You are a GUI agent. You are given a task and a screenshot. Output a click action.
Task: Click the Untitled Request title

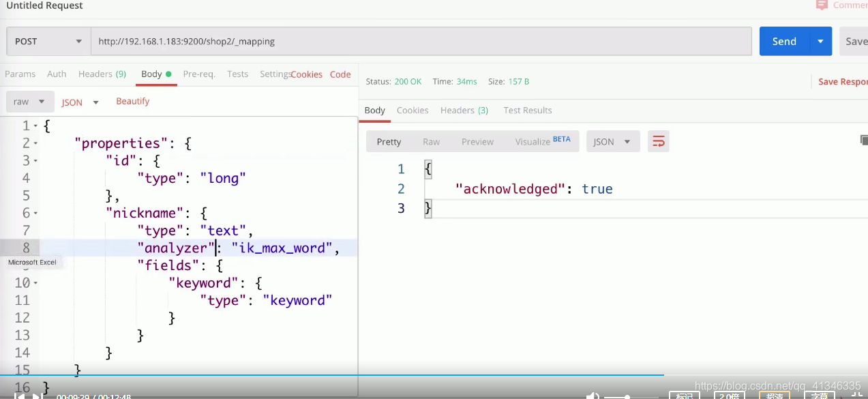[x=44, y=5]
